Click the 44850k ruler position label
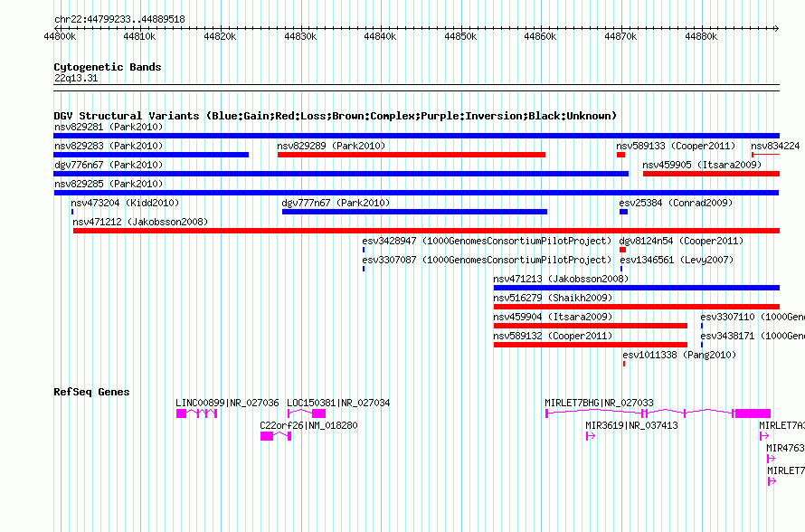 click(x=460, y=36)
